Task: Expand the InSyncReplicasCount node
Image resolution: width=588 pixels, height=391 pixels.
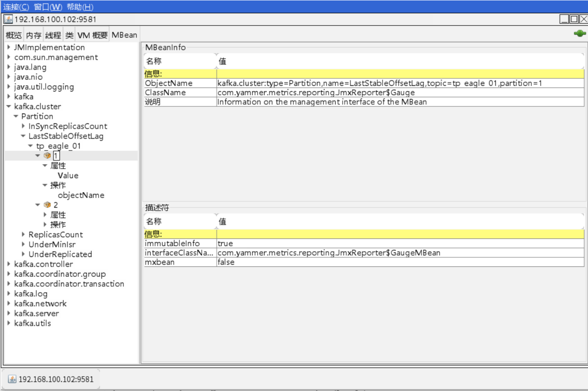Action: click(23, 126)
